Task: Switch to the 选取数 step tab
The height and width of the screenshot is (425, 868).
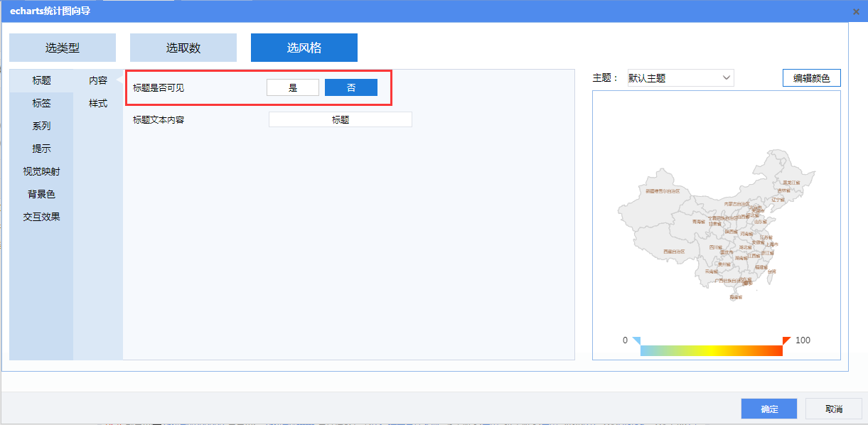Action: 183,48
